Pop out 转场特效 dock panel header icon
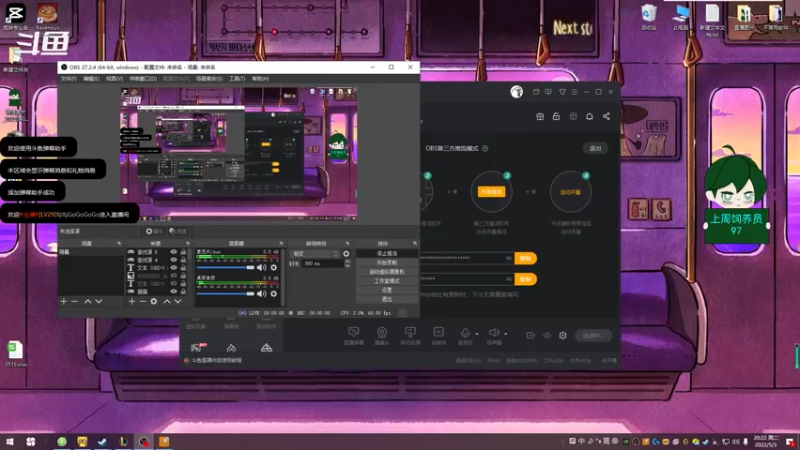Image resolution: width=800 pixels, height=450 pixels. pyautogui.click(x=347, y=243)
